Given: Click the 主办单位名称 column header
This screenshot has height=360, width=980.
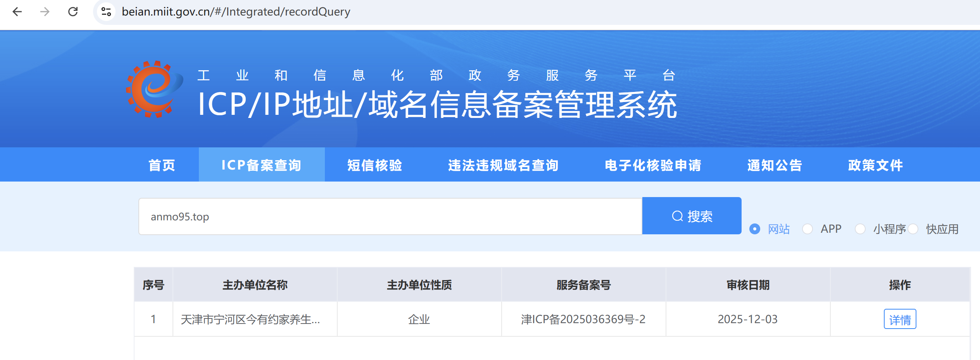Looking at the screenshot, I should [x=255, y=285].
